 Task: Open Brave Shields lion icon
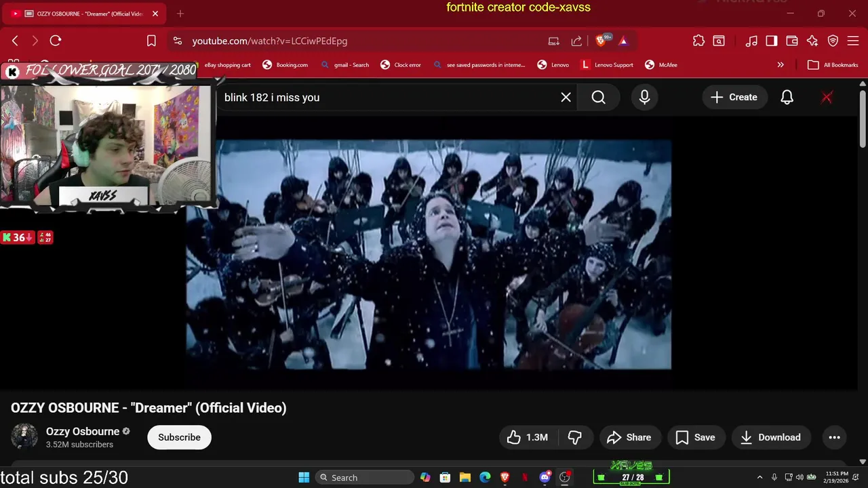601,41
